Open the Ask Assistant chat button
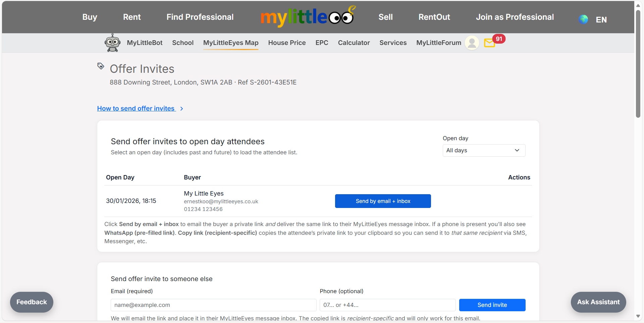644x323 pixels. (x=598, y=302)
